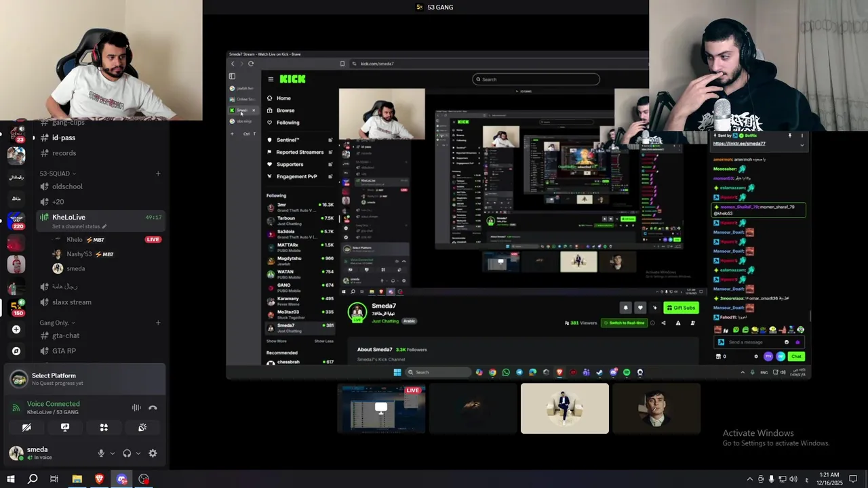Click Home in the streamed Kick sidebar
Viewport: 868px width, 488px height.
283,98
